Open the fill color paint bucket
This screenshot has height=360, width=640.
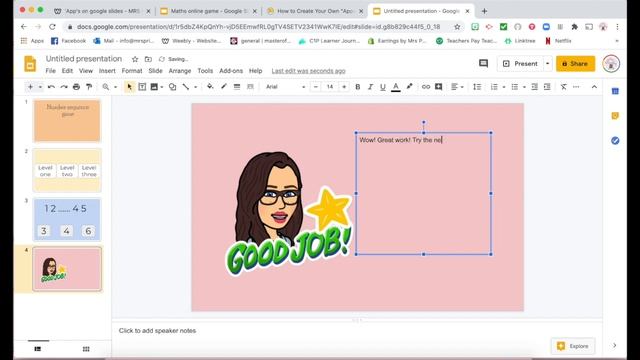[210, 87]
